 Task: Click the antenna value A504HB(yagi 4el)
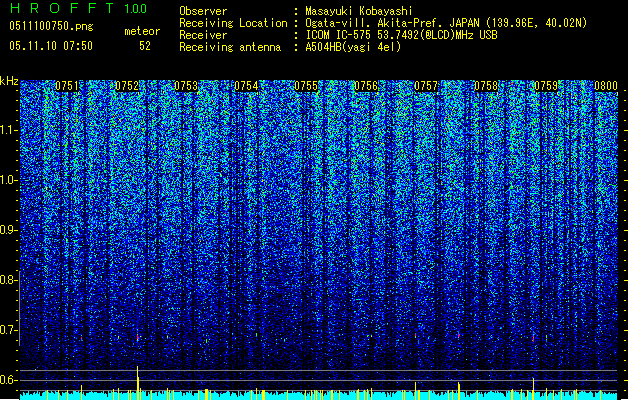[353, 47]
